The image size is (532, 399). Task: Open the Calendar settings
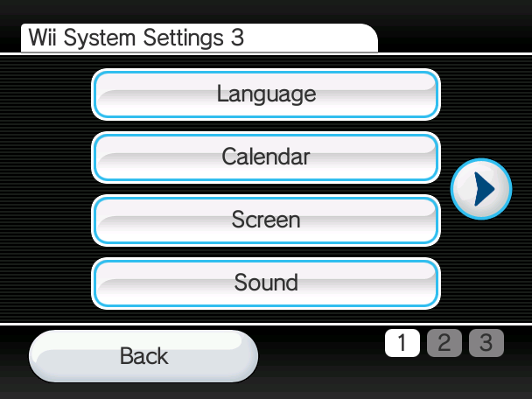[266, 157]
